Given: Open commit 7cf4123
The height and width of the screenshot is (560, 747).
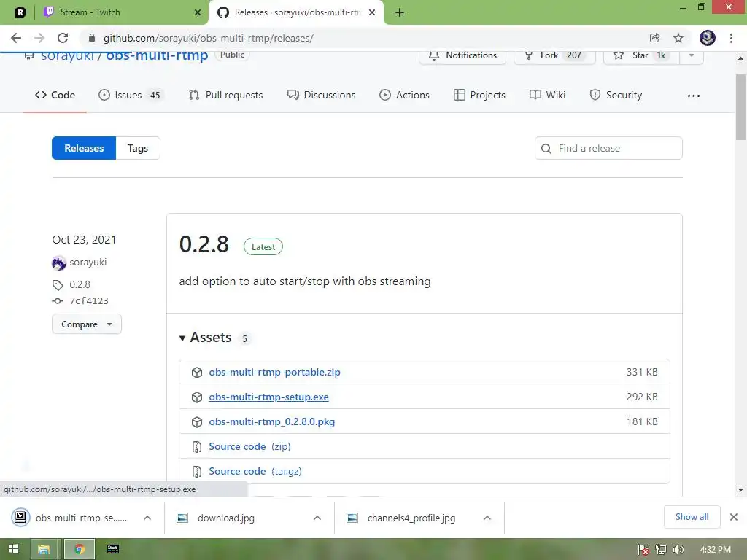Looking at the screenshot, I should pyautogui.click(x=88, y=300).
